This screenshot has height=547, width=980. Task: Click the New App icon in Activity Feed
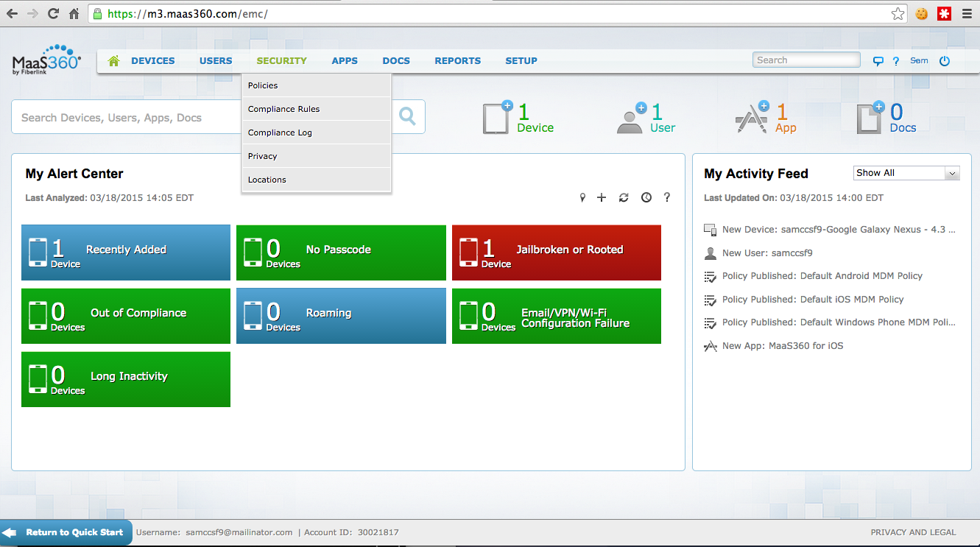click(711, 346)
